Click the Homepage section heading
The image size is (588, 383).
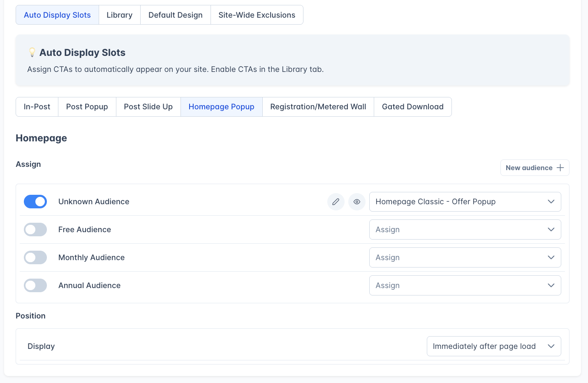pos(41,138)
